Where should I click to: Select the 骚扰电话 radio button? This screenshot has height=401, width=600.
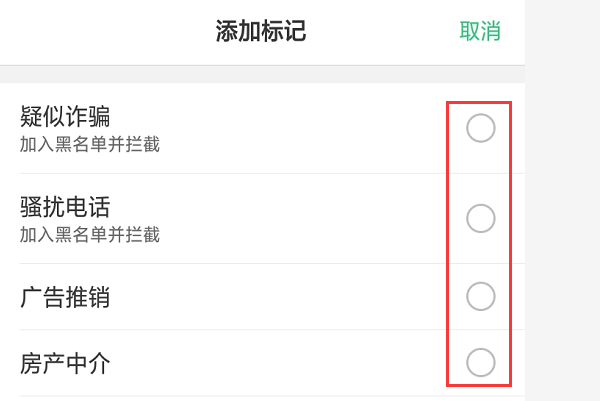[481, 218]
